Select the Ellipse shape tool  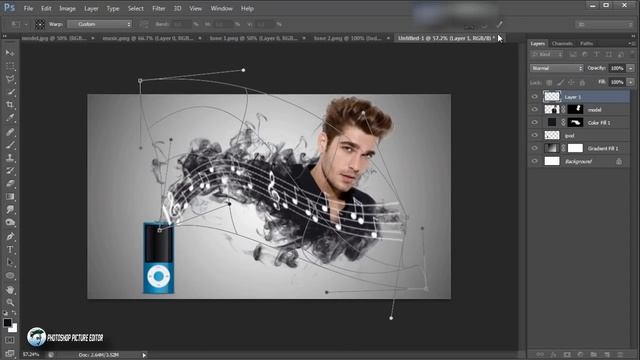coord(10,276)
